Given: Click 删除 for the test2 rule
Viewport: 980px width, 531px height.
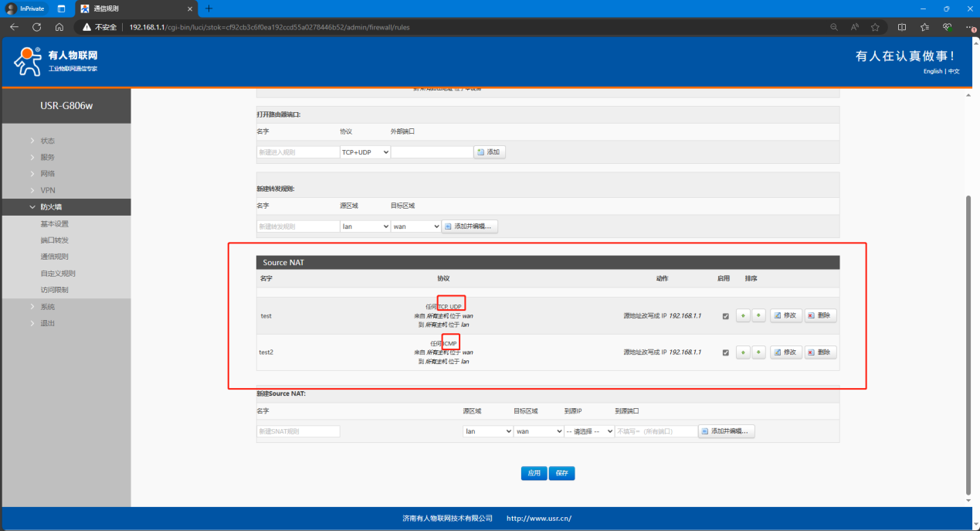Looking at the screenshot, I should [820, 352].
